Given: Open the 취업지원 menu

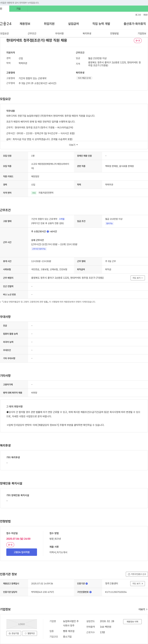Looking at the screenshot, I should (49, 24).
